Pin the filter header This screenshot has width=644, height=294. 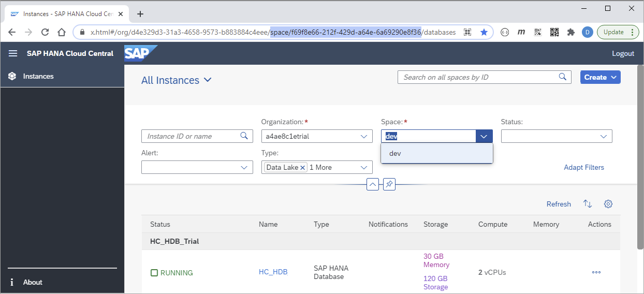pyautogui.click(x=389, y=184)
